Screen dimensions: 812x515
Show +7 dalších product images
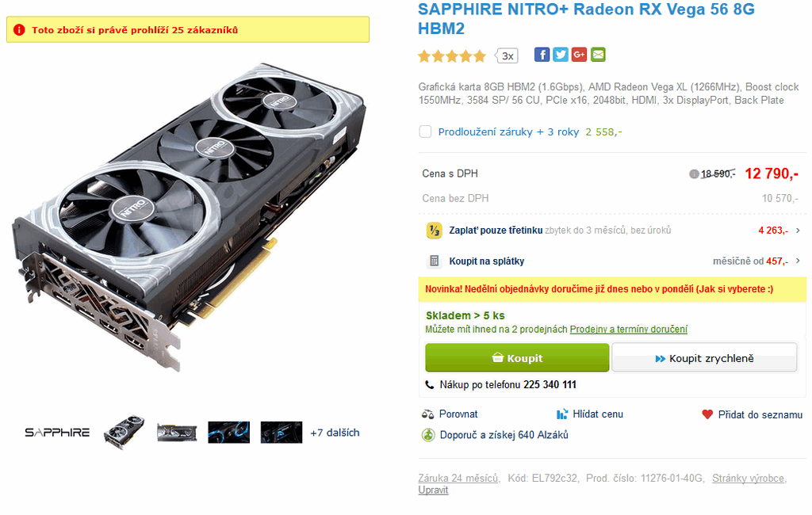(x=335, y=433)
